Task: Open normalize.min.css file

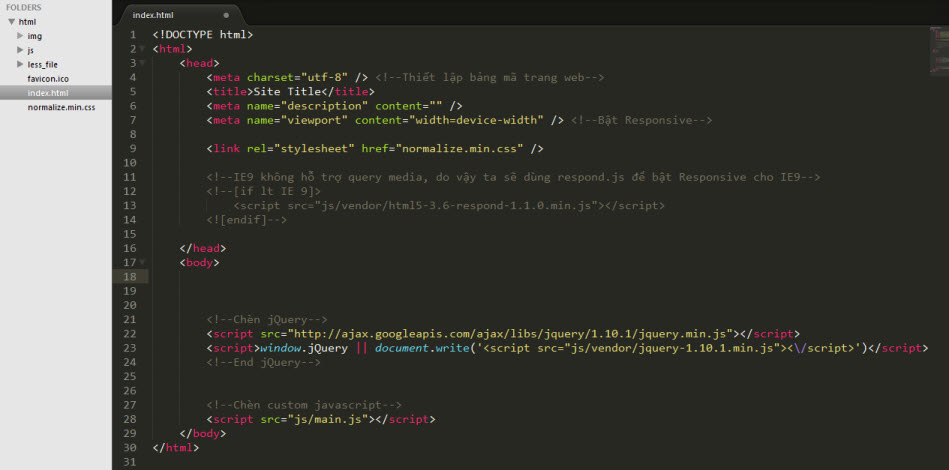Action: (x=61, y=107)
